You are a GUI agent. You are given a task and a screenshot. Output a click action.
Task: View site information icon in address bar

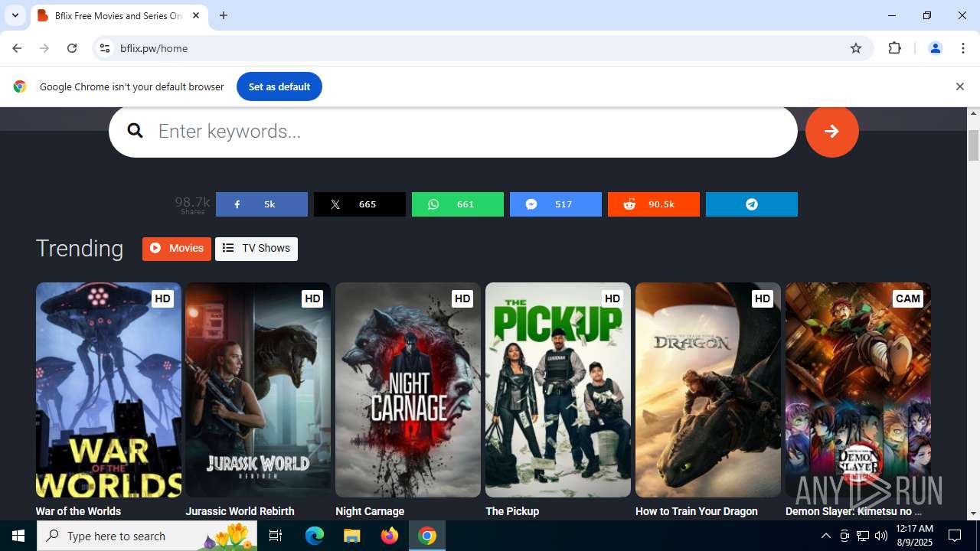(105, 48)
